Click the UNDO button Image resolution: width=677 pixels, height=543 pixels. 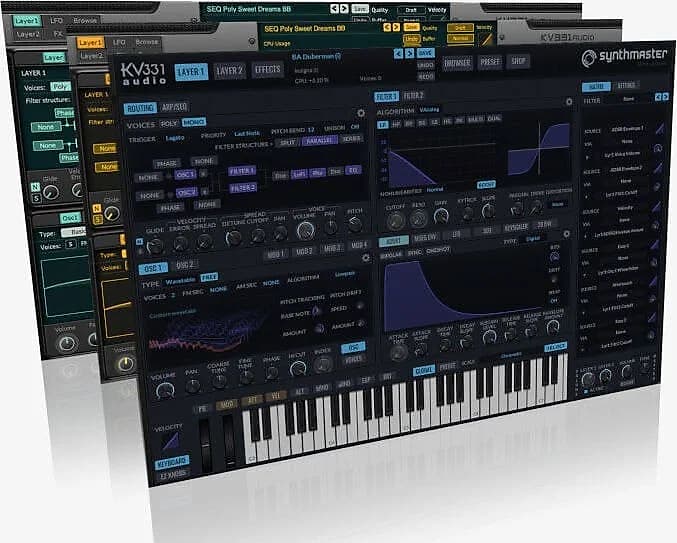(426, 65)
